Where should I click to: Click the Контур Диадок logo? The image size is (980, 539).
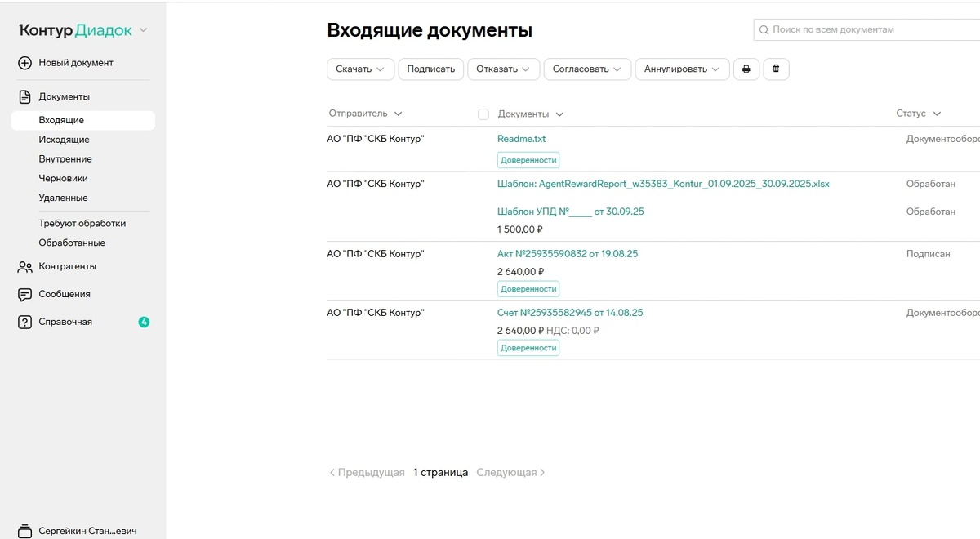pyautogui.click(x=75, y=30)
